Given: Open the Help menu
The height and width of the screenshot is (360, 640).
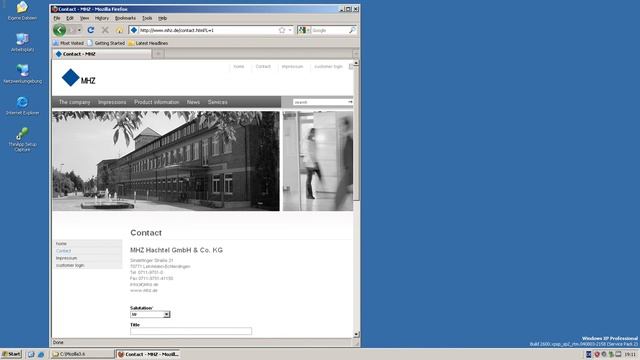Looking at the screenshot, I should point(162,18).
